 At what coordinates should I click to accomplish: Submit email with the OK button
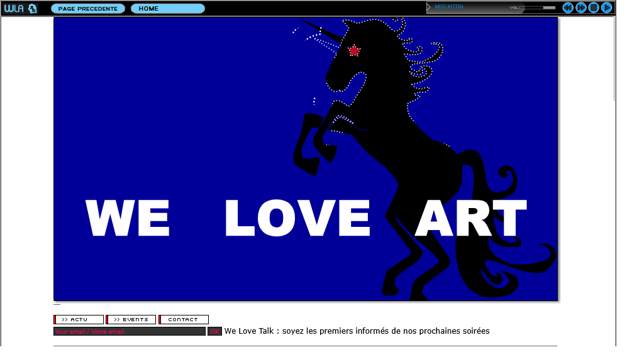coord(215,331)
